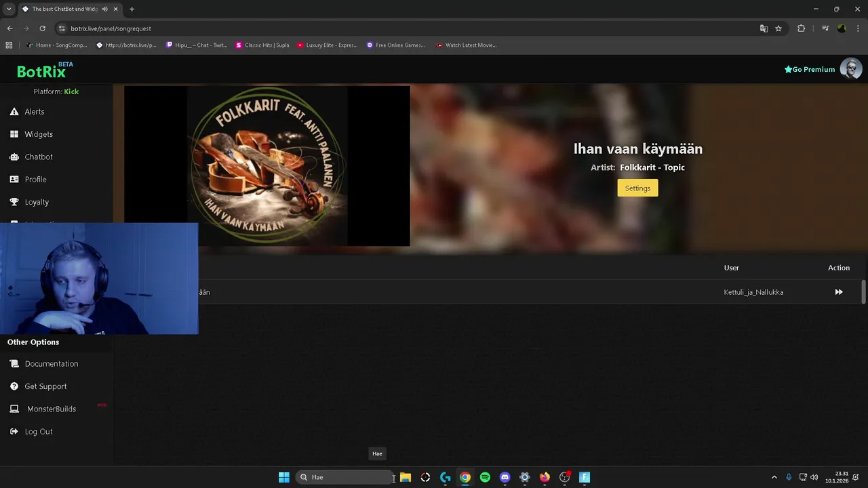Open the Hipu__ - Chat - Twitch bookmark
This screenshot has width=868, height=488.
point(196,45)
